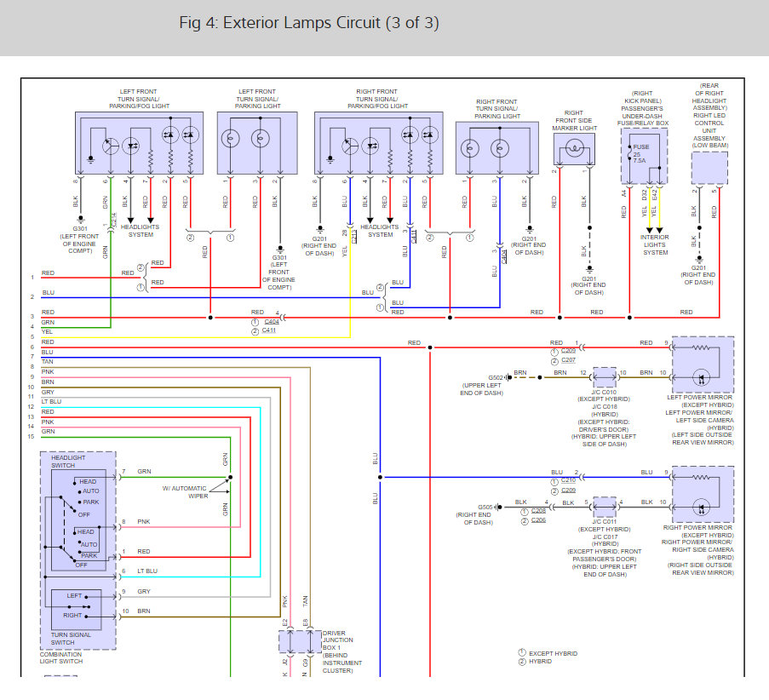The width and height of the screenshot is (769, 700).
Task: Click the 'YEL' wire label on line 5
Action: click(47, 331)
